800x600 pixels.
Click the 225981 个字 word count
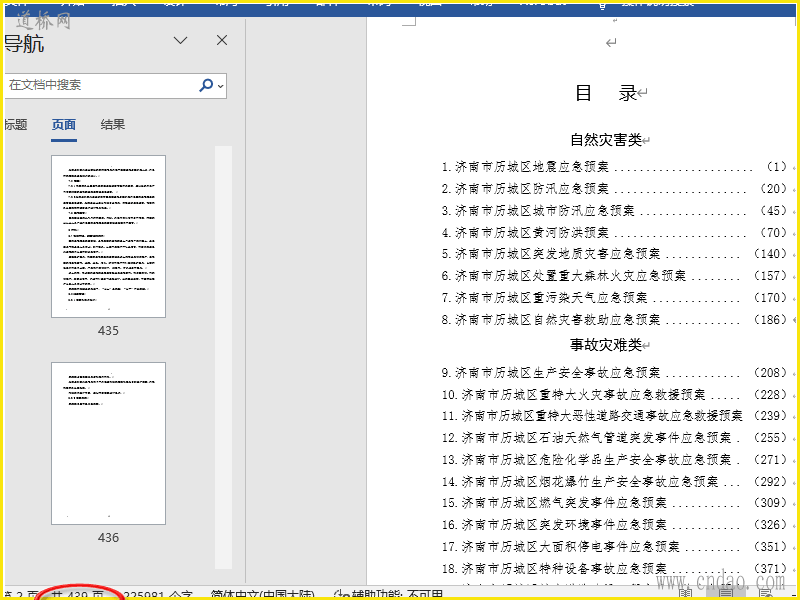[159, 594]
